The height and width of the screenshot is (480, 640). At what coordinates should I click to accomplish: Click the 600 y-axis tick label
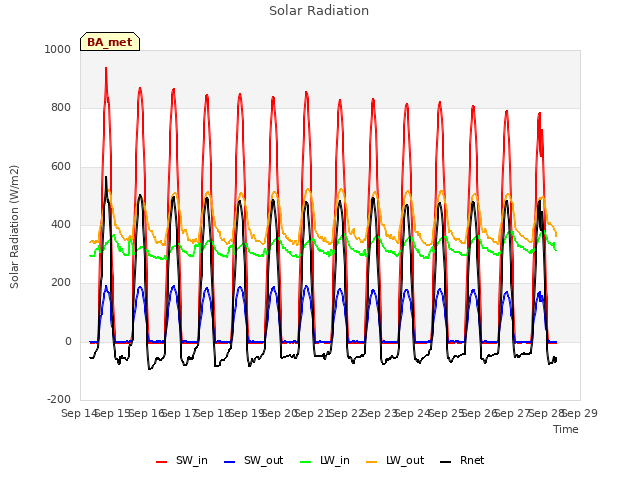[61, 167]
